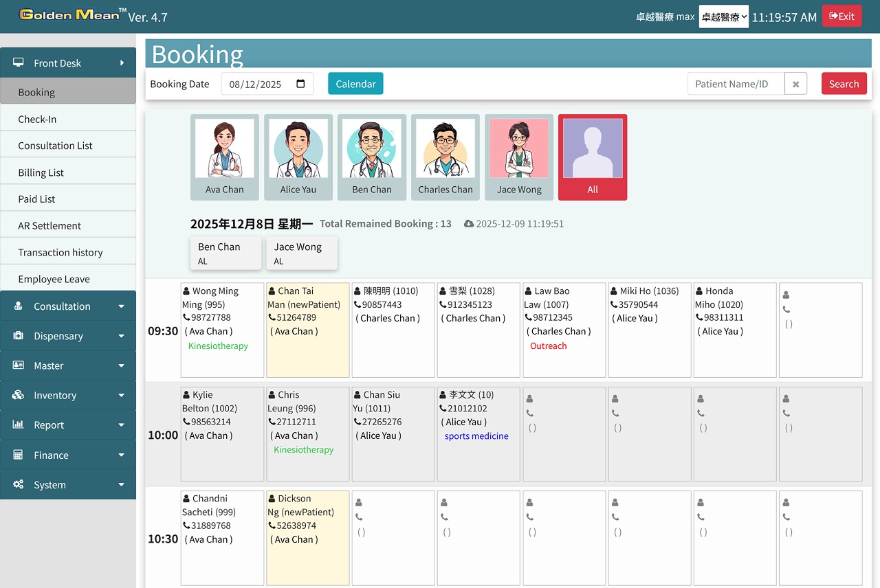880x588 pixels.
Task: Expand the Consultation sidebar menu
Action: tap(68, 306)
